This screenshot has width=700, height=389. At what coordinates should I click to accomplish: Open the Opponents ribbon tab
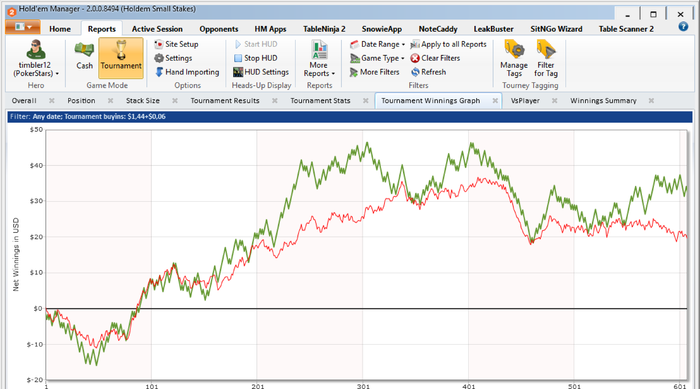(x=219, y=29)
